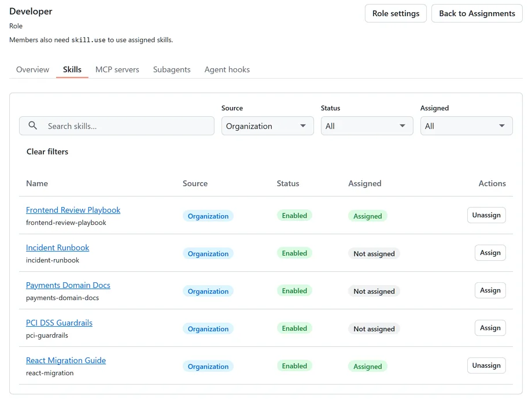Select the Skills tab
532x399 pixels.
click(x=72, y=69)
